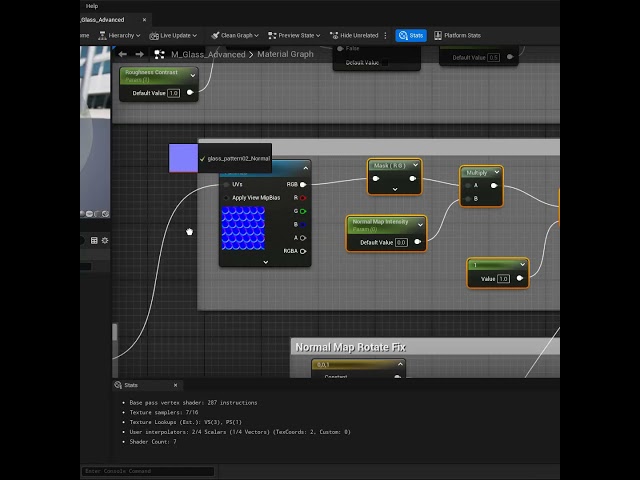Image resolution: width=640 pixels, height=480 pixels.
Task: Click the green G output pin
Action: click(303, 211)
